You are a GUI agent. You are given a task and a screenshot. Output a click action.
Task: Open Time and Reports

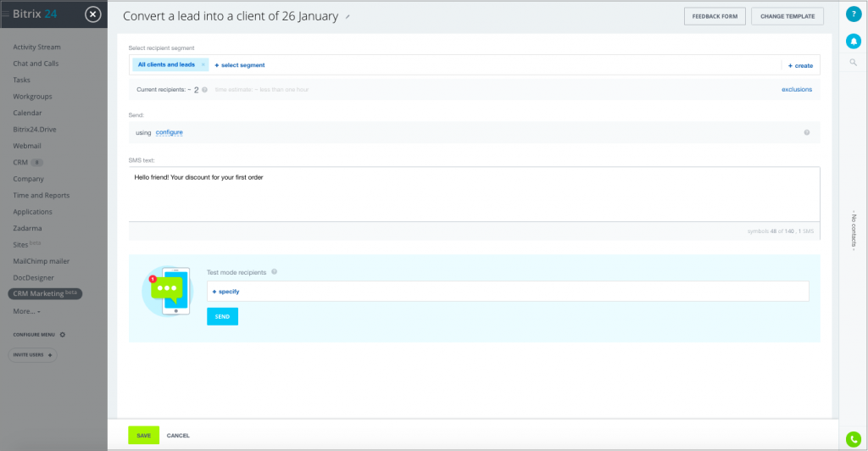[41, 195]
